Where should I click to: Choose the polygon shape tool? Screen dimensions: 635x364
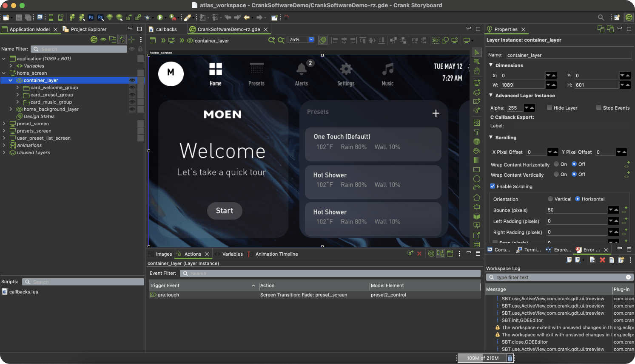click(x=477, y=198)
